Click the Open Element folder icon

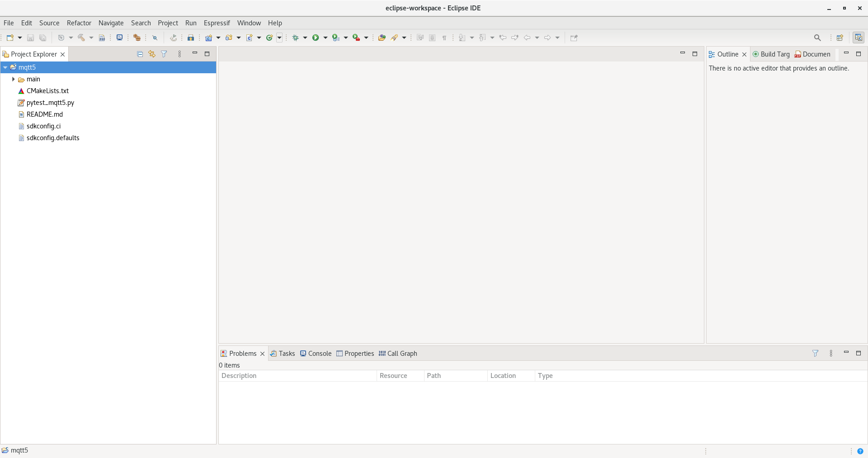pos(382,38)
